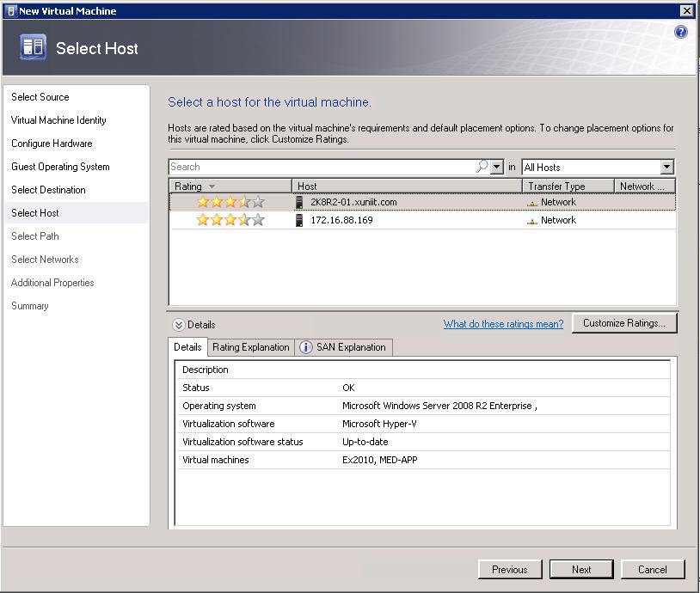Image resolution: width=700 pixels, height=593 pixels.
Task: Go to Virtual Machine Identity step
Action: tap(58, 120)
